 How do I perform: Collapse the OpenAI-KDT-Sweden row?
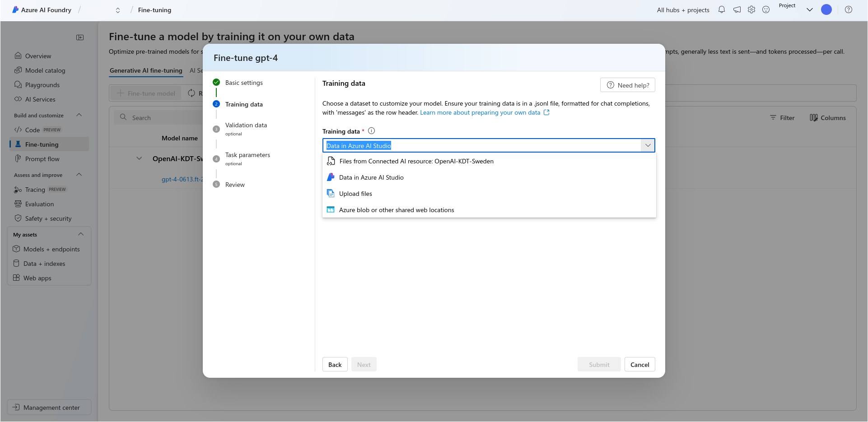point(139,158)
